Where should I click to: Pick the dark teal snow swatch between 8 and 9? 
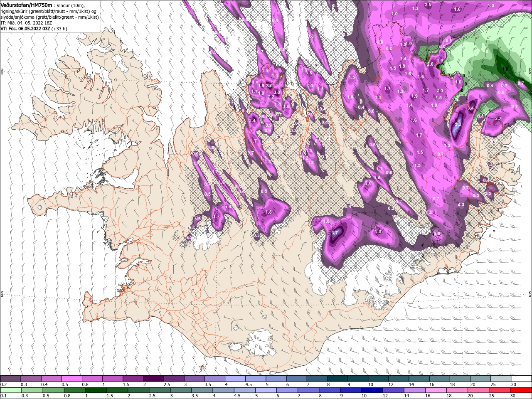coord(337,379)
